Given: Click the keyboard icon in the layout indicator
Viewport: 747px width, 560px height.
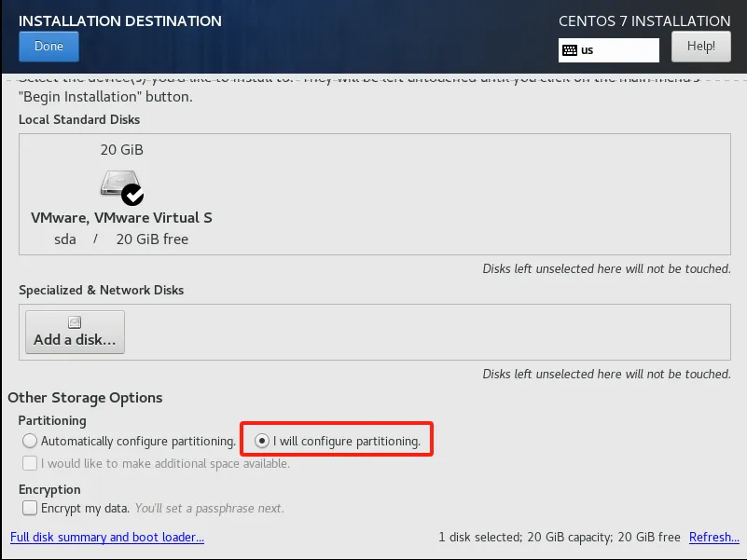Looking at the screenshot, I should point(570,50).
